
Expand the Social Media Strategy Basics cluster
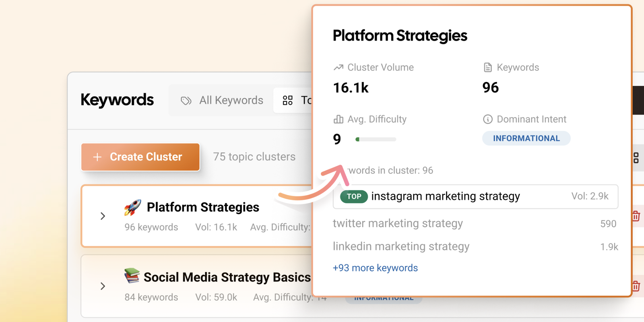(103, 286)
